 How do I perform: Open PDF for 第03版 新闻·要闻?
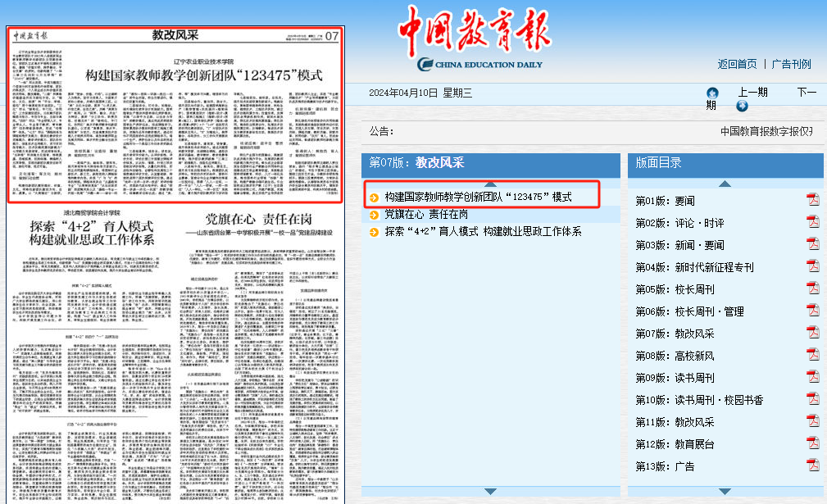click(x=812, y=244)
